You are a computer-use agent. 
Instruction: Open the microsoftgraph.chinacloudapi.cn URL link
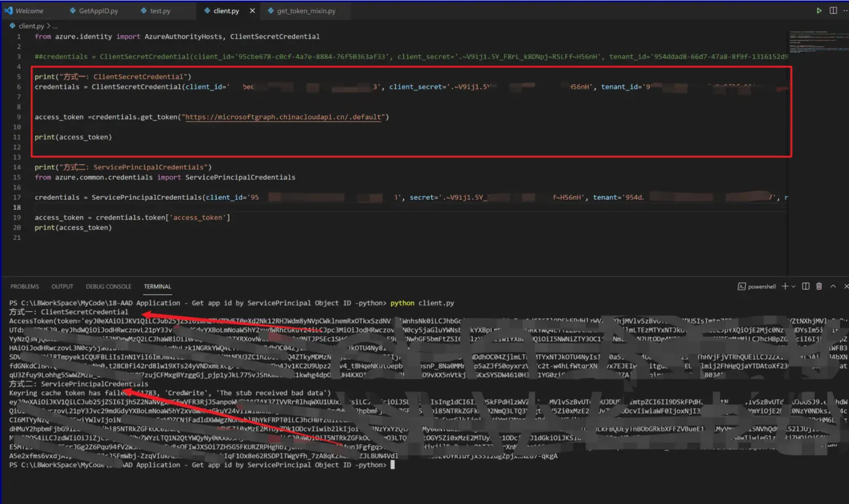click(x=283, y=117)
